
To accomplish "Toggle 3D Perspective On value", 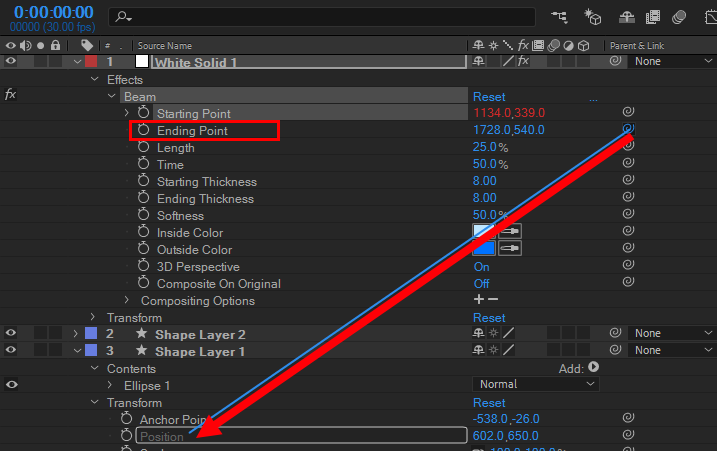I will coord(482,267).
